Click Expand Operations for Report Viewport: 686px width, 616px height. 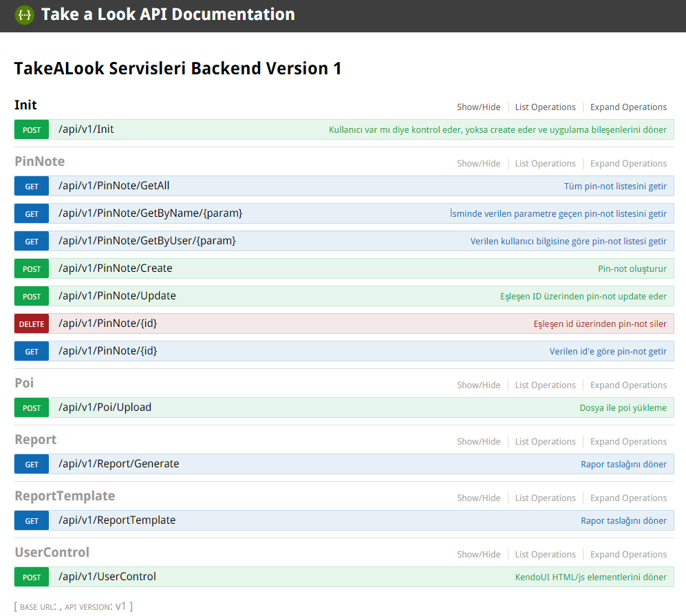[628, 442]
